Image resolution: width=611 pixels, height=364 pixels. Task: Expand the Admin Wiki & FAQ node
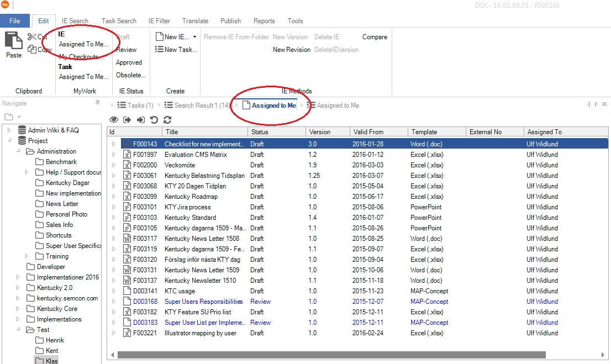[x=9, y=130]
